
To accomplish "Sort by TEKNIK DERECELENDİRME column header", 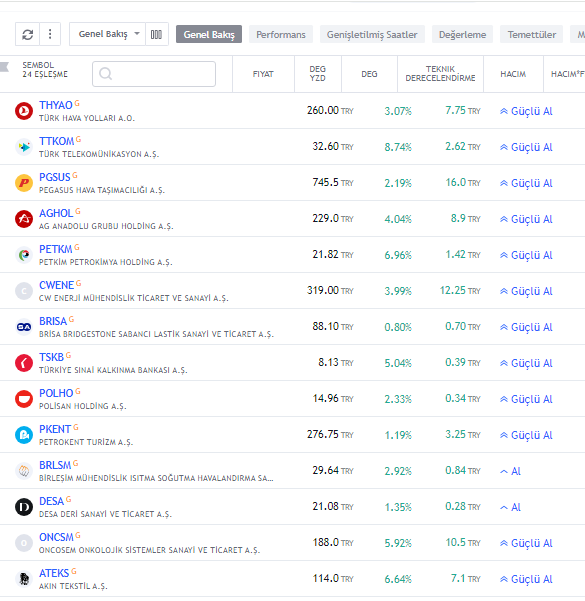I will [x=440, y=74].
